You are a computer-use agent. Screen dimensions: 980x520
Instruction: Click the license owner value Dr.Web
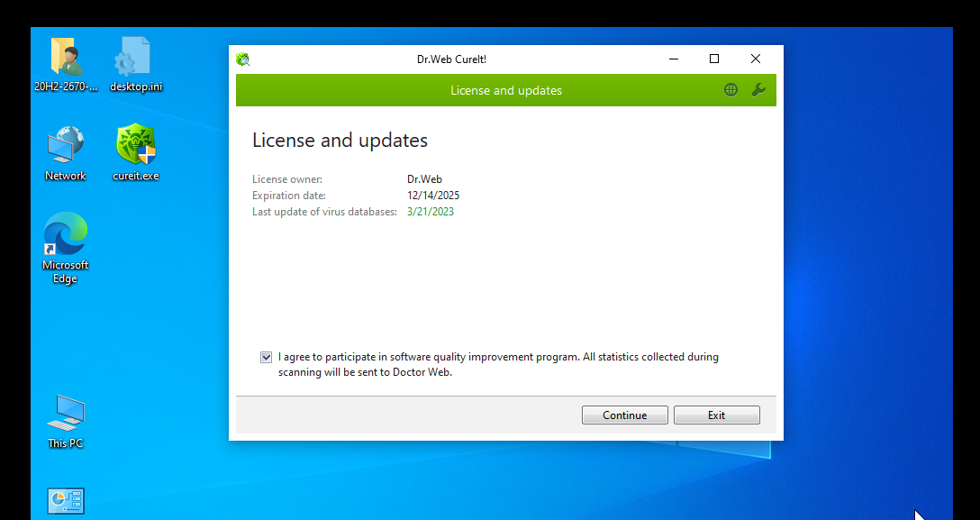[424, 179]
